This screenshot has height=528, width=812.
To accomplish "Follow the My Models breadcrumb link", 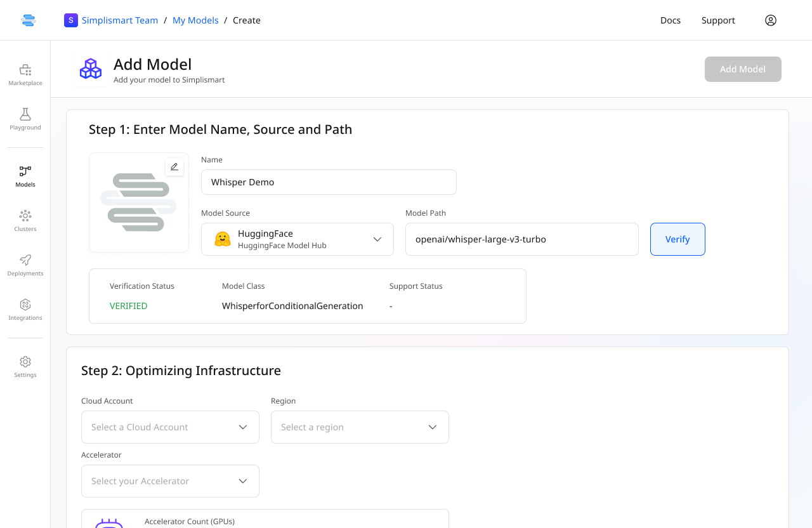I will click(195, 20).
